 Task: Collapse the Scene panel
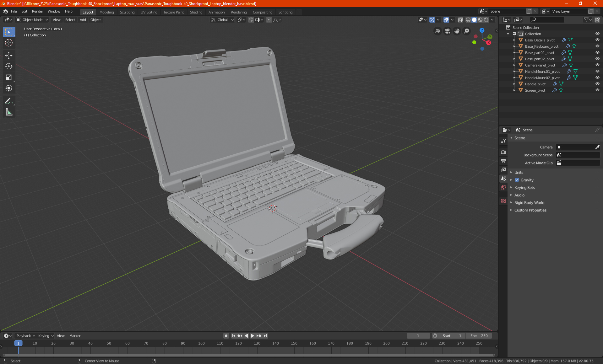coord(519,138)
